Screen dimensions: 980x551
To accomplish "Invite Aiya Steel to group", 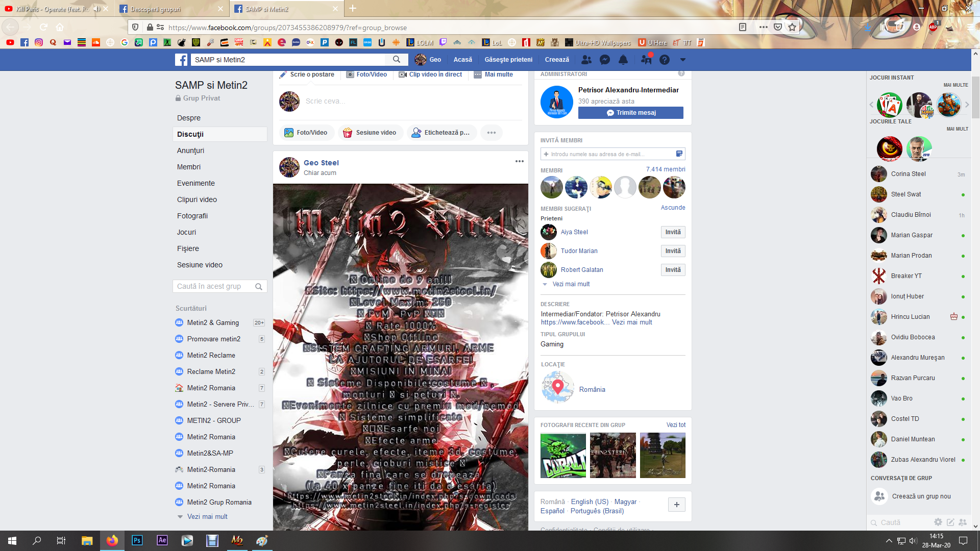I will pyautogui.click(x=673, y=232).
